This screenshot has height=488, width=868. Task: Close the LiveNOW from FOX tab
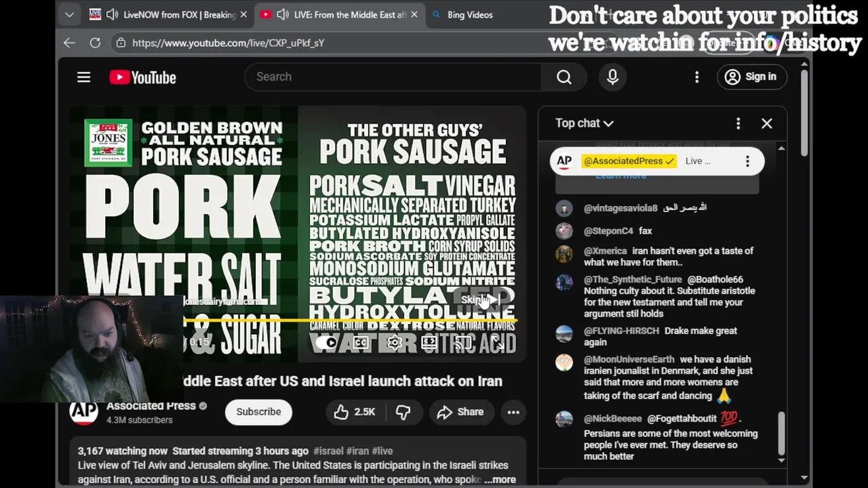click(243, 14)
